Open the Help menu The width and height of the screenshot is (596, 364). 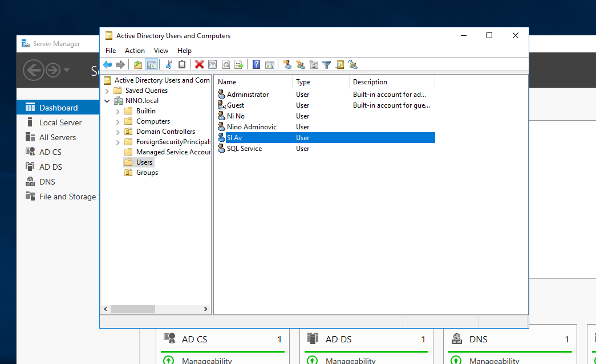coord(184,51)
